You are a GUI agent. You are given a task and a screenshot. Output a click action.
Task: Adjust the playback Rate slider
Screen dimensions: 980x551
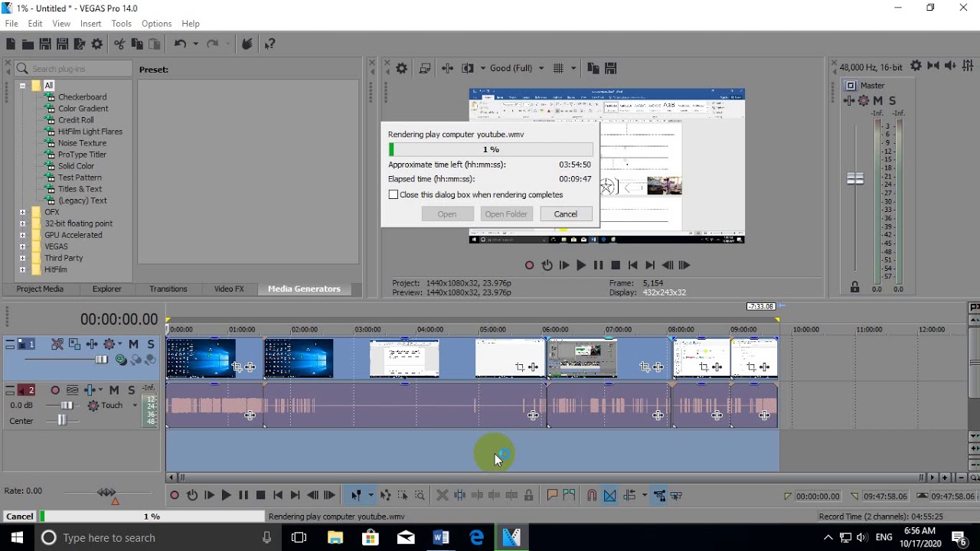point(107,492)
